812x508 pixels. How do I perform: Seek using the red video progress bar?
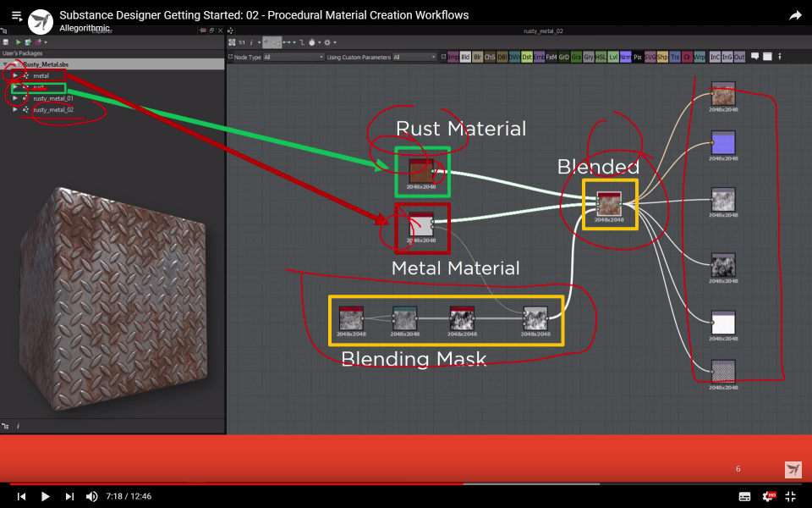[x=236, y=483]
